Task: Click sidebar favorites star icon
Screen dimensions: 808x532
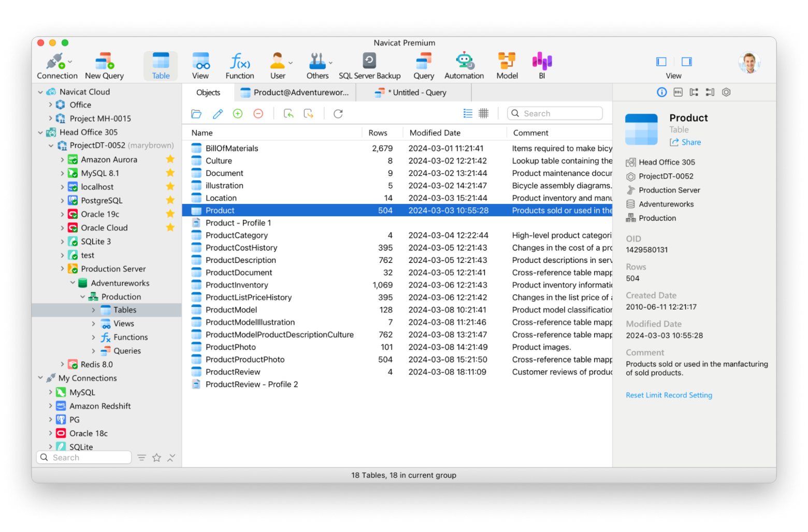Action: [156, 457]
